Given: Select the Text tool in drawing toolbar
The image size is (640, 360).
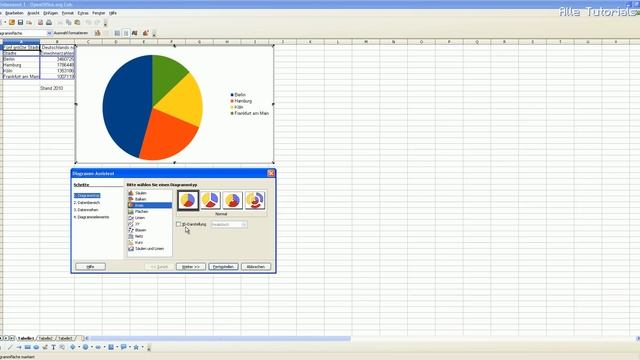Looking at the screenshot, I should (53, 347).
